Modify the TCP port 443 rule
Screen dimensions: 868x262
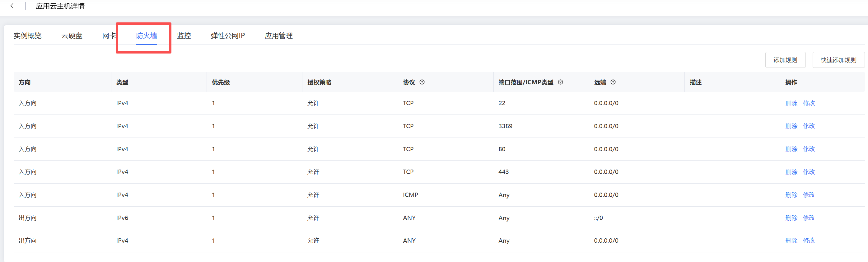pos(809,172)
